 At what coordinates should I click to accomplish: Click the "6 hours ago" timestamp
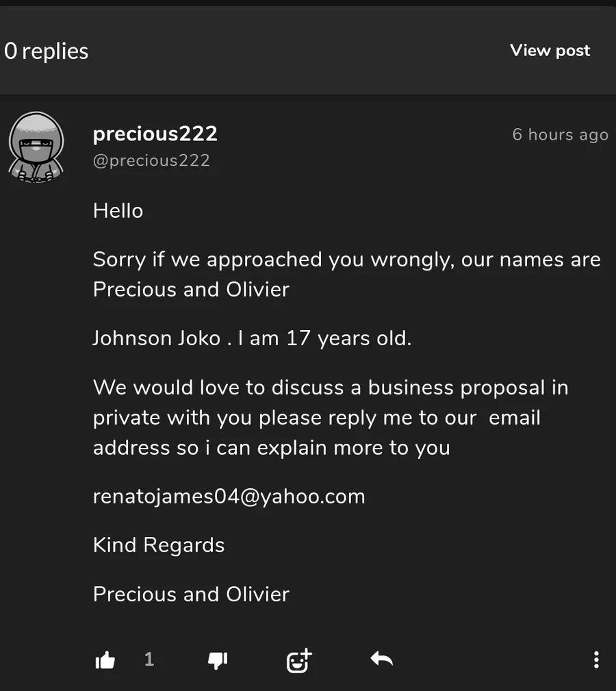[560, 134]
